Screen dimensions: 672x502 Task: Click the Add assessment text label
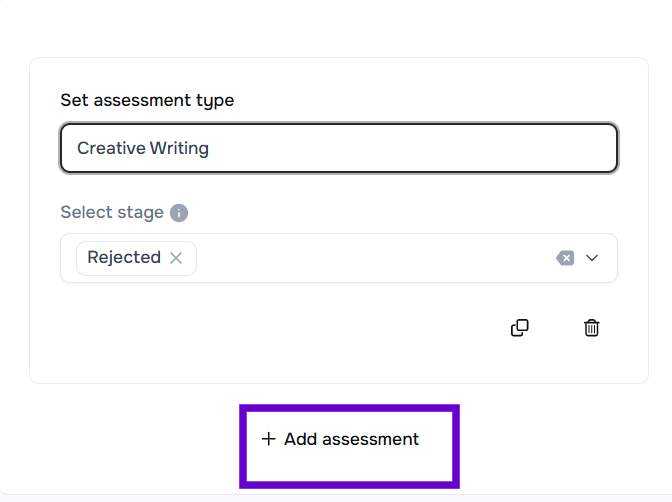point(351,439)
